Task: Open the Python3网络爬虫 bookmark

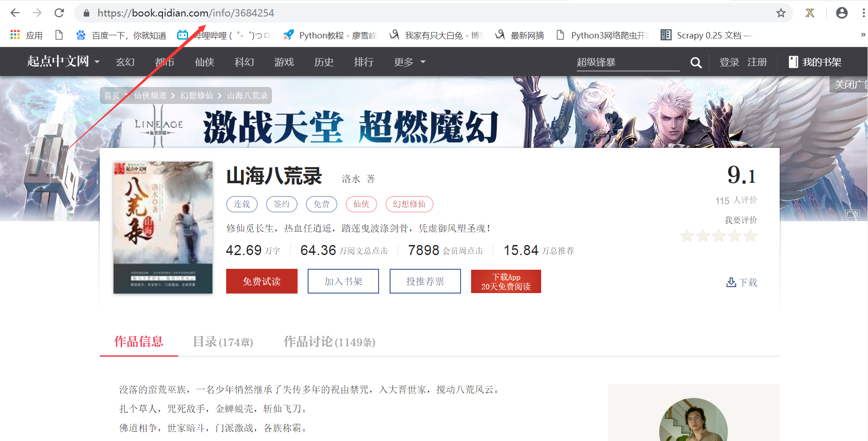Action: pos(602,35)
